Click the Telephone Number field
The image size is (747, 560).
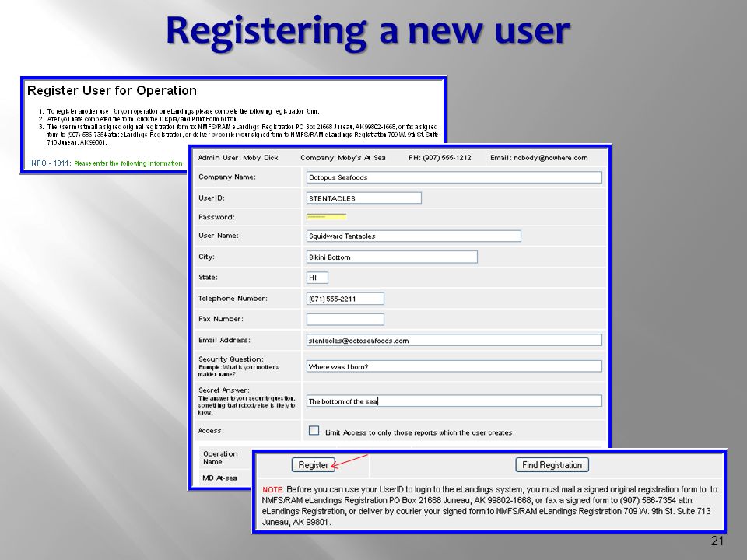click(345, 299)
